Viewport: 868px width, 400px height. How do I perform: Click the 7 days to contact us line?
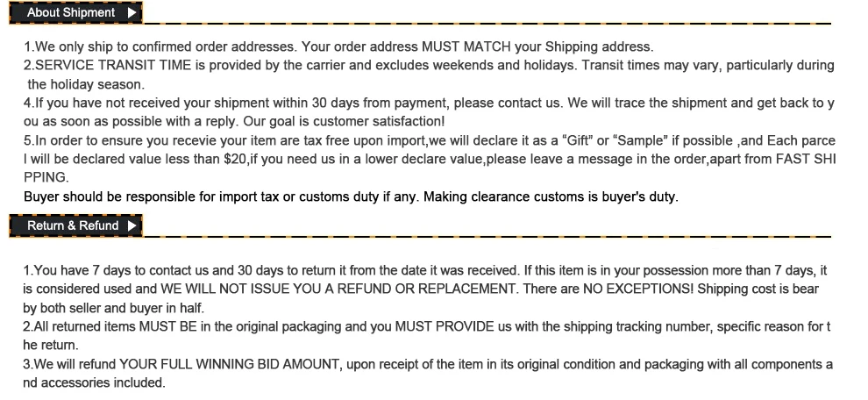click(425, 271)
